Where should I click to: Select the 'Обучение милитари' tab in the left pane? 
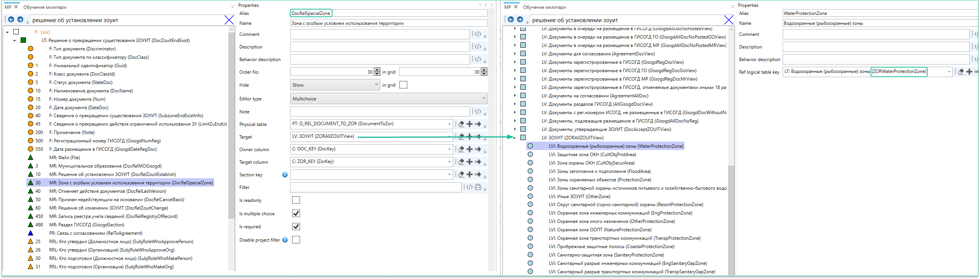(x=45, y=7)
